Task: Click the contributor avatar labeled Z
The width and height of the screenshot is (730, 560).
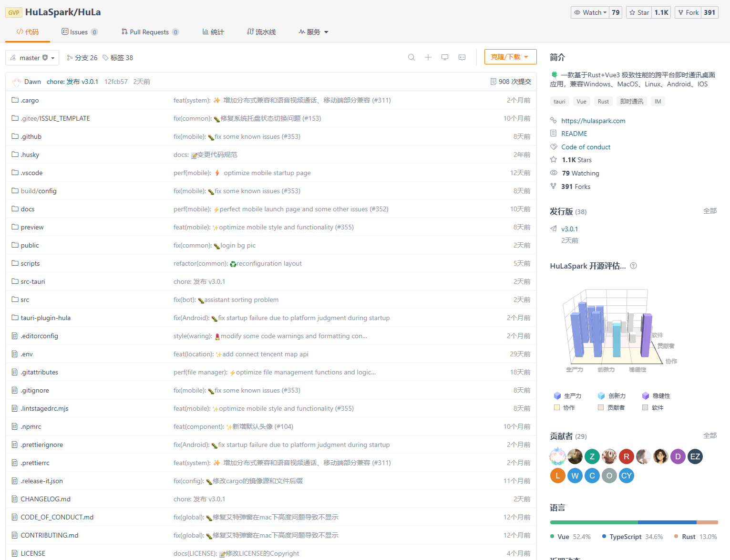Action: [592, 456]
